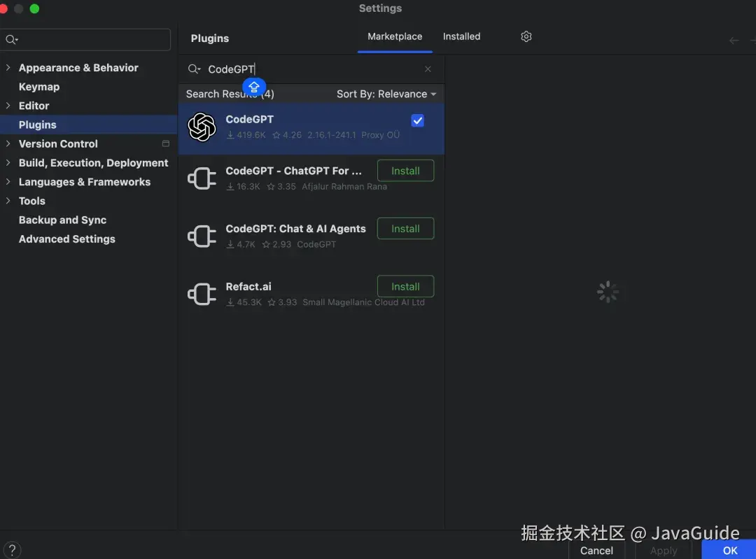The image size is (756, 559).
Task: Select Keymap in the settings tree
Action: (39, 87)
